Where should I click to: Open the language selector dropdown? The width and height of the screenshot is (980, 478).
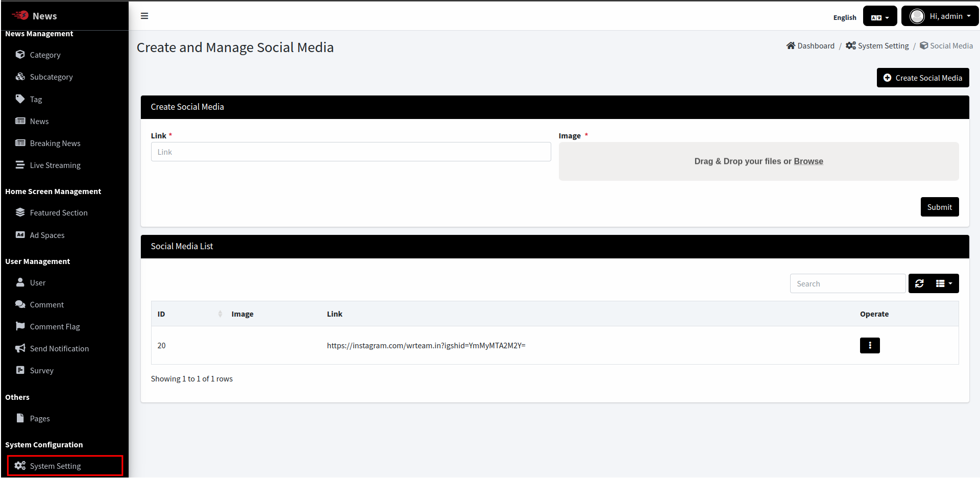pos(879,17)
